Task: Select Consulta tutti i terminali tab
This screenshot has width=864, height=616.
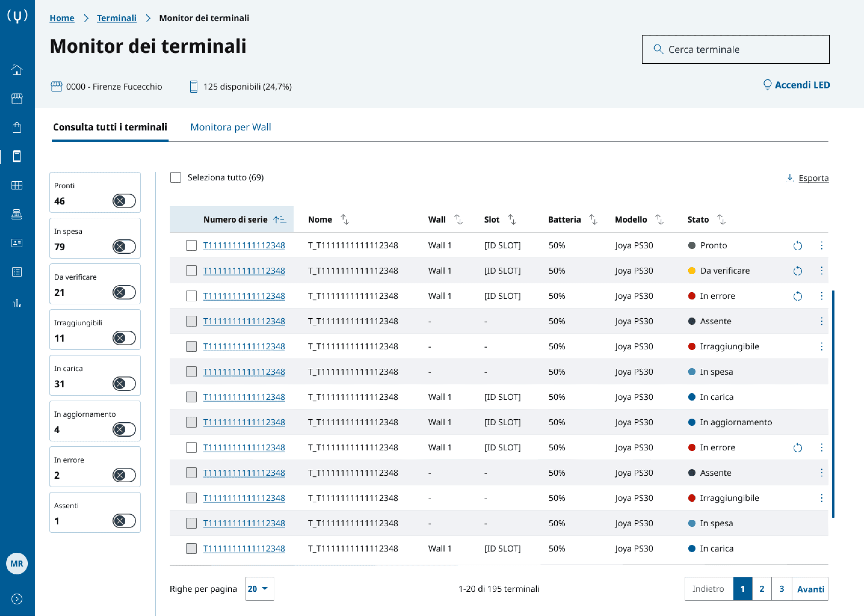Action: [110, 127]
